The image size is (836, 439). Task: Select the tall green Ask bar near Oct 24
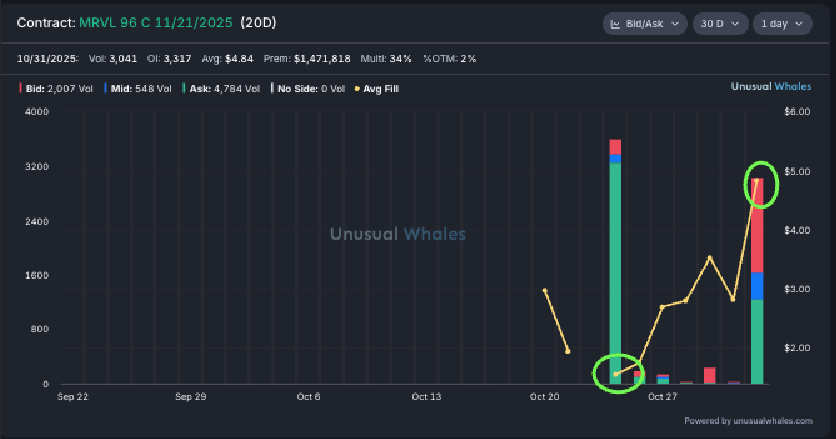coord(615,273)
